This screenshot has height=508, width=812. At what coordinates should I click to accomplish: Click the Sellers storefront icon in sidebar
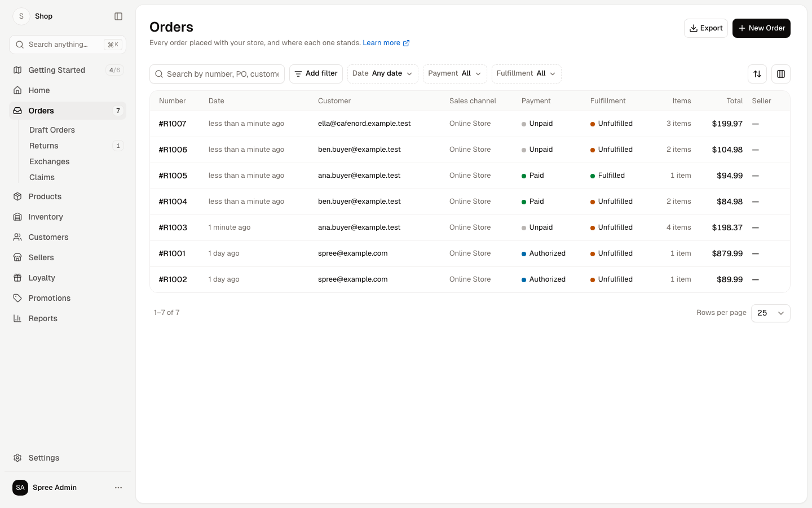tap(17, 257)
